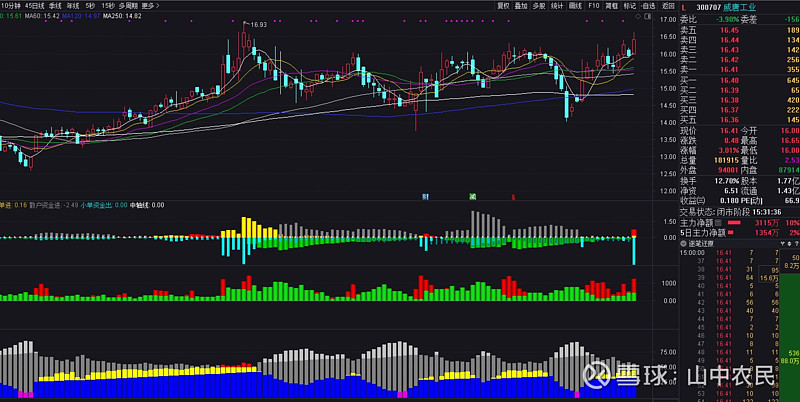
Task: Click the 总量 181915 value
Action: click(726, 161)
